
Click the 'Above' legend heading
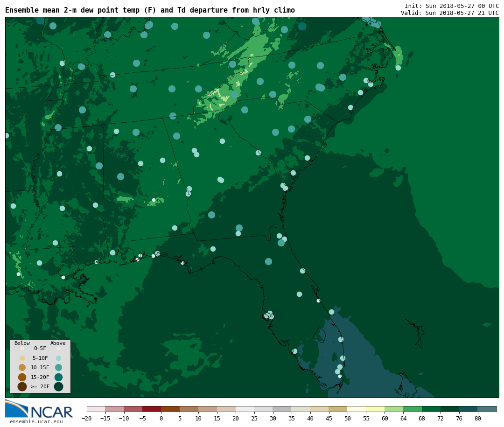[x=58, y=343]
